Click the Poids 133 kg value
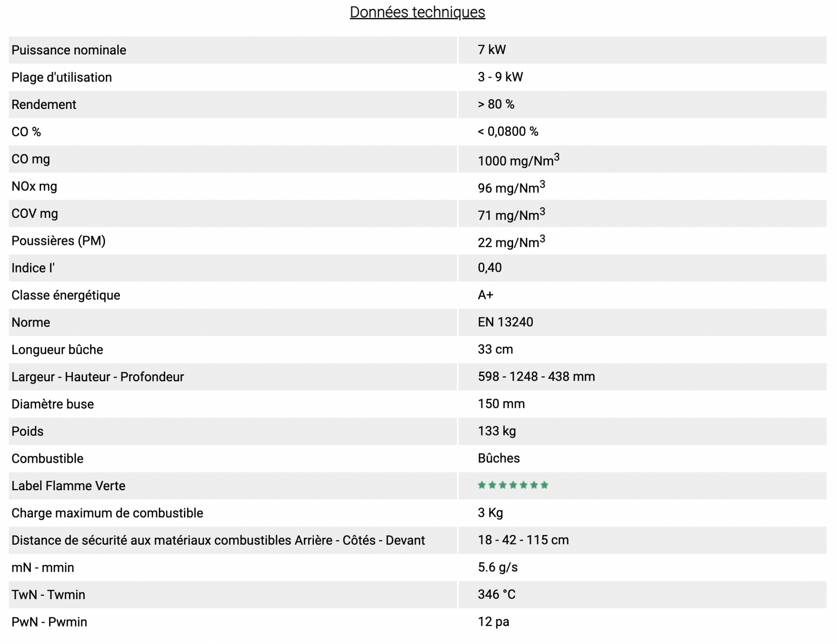 click(x=497, y=431)
